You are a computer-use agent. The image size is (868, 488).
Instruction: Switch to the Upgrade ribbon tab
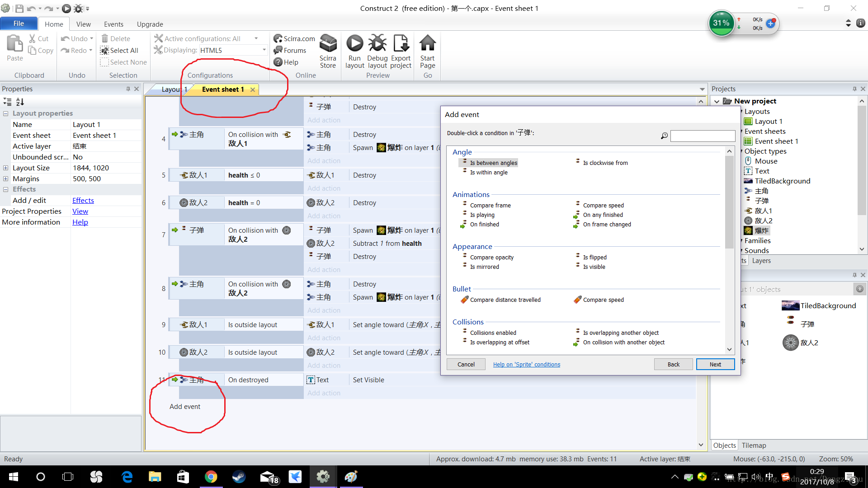(150, 24)
